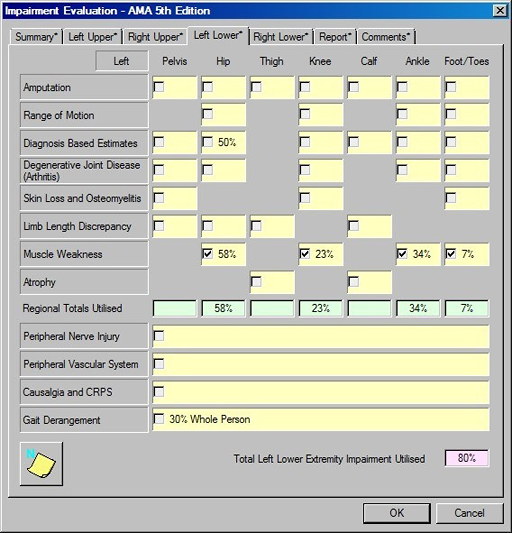This screenshot has width=512, height=533.
Task: Check Amputation for Thigh
Action: point(256,87)
